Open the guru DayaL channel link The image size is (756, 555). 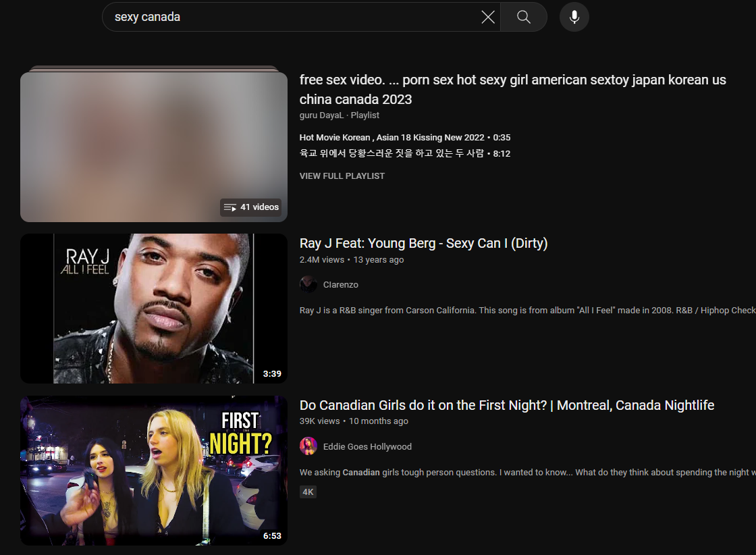click(321, 115)
